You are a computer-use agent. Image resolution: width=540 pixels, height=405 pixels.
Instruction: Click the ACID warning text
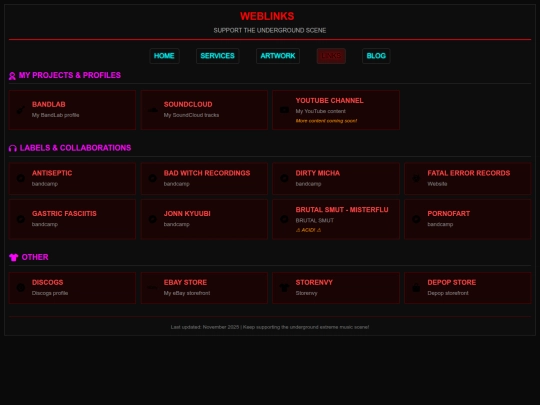pyautogui.click(x=309, y=230)
